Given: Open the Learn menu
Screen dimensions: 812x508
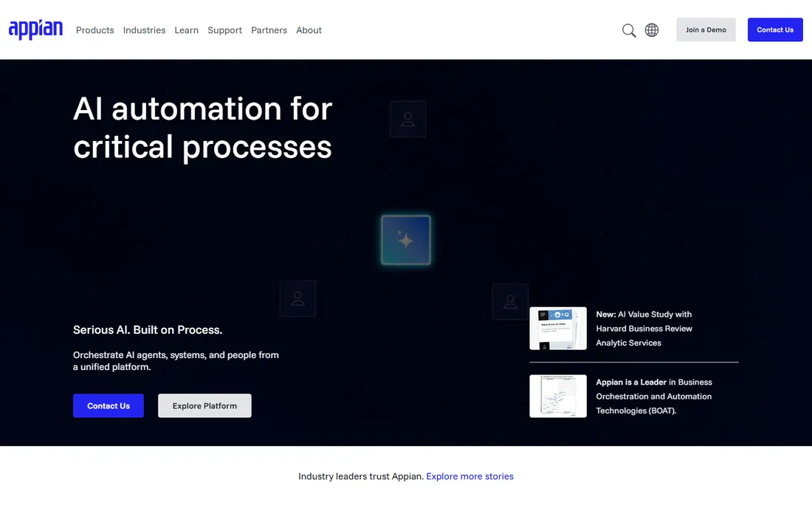Looking at the screenshot, I should tap(187, 30).
